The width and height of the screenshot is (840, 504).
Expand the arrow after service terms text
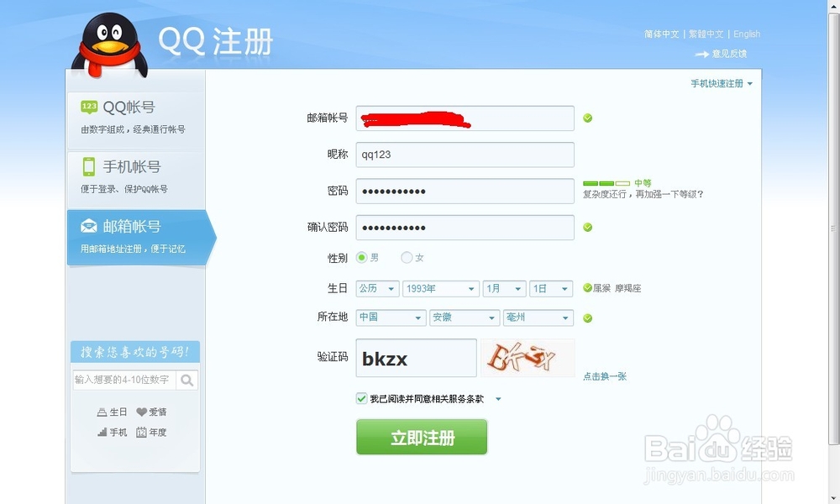(498, 399)
